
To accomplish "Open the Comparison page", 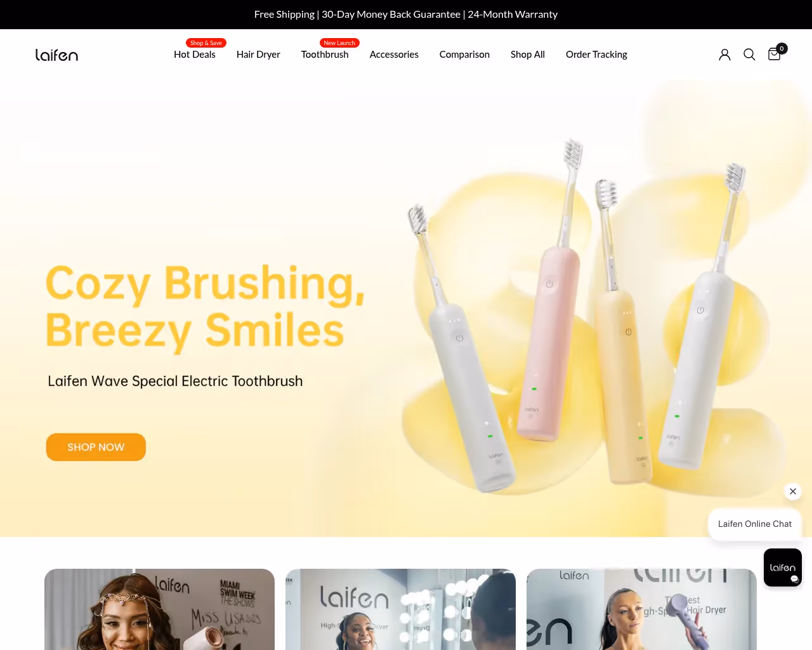I will click(464, 55).
